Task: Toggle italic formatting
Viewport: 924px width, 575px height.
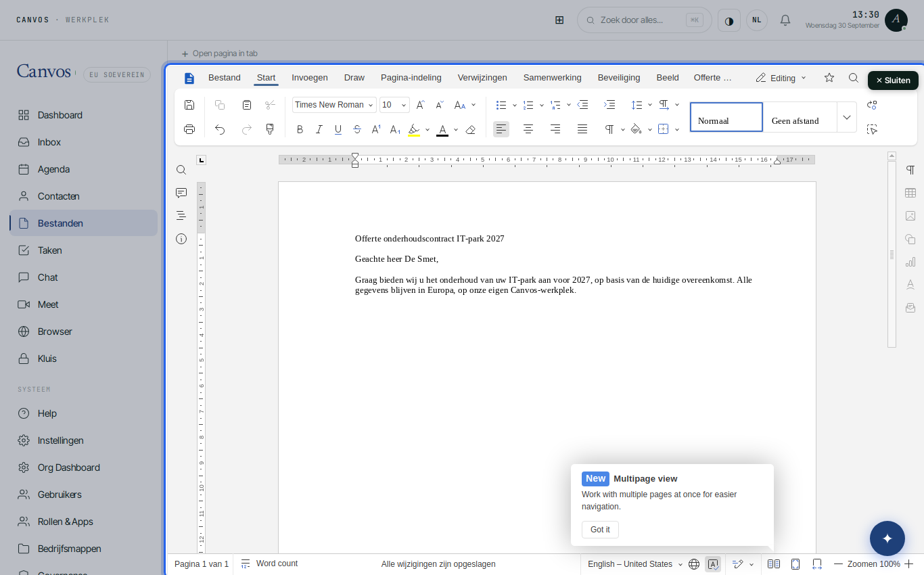Action: point(319,129)
